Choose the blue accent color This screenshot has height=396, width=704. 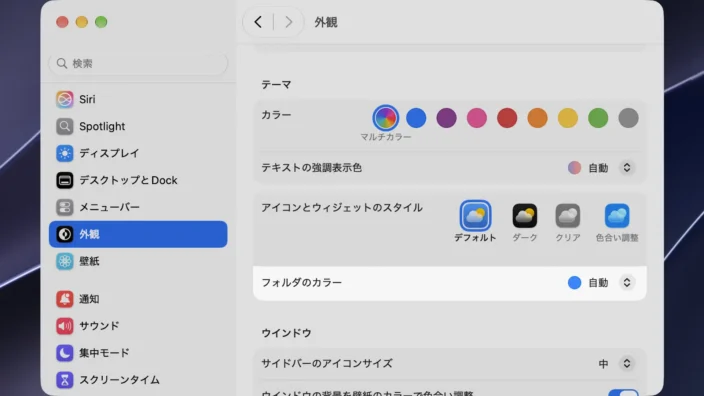[x=416, y=118]
